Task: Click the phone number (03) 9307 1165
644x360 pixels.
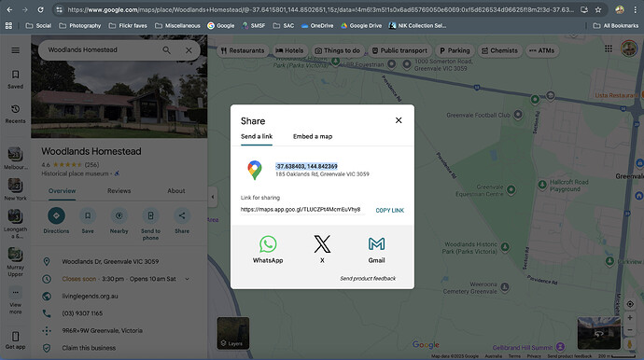Action: (82, 313)
